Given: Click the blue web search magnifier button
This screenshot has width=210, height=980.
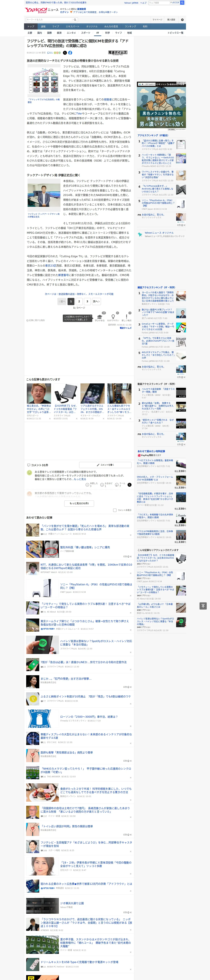Looking at the screenshot, I should [182, 3].
